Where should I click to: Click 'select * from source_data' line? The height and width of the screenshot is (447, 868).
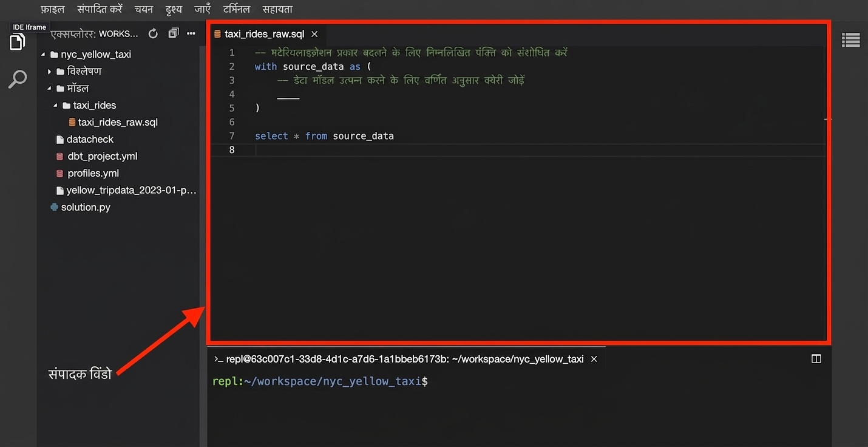[x=324, y=136]
